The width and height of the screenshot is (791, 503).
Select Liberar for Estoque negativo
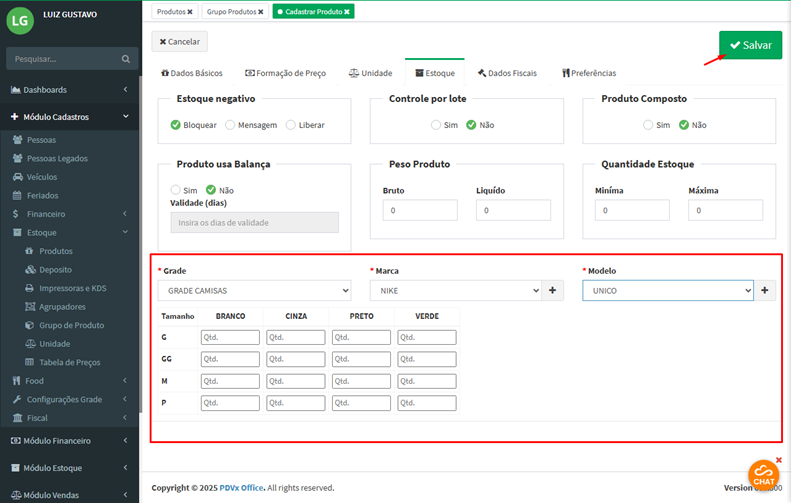291,125
